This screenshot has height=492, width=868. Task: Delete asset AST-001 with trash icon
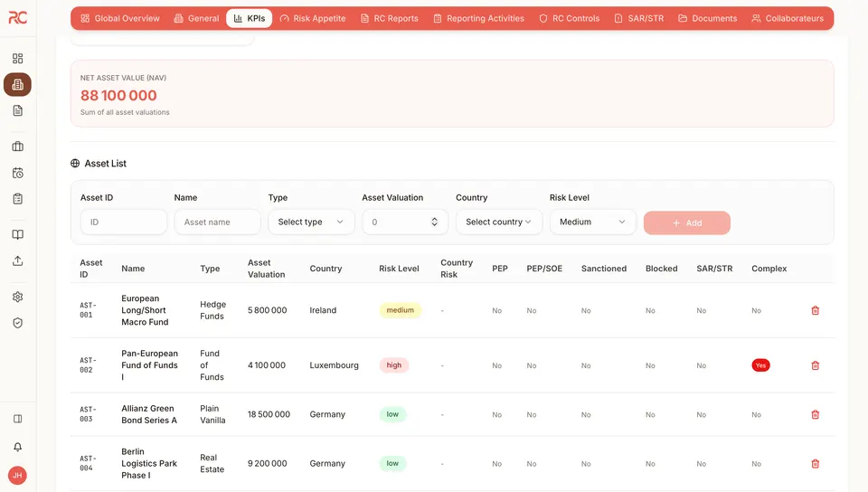[x=816, y=310]
